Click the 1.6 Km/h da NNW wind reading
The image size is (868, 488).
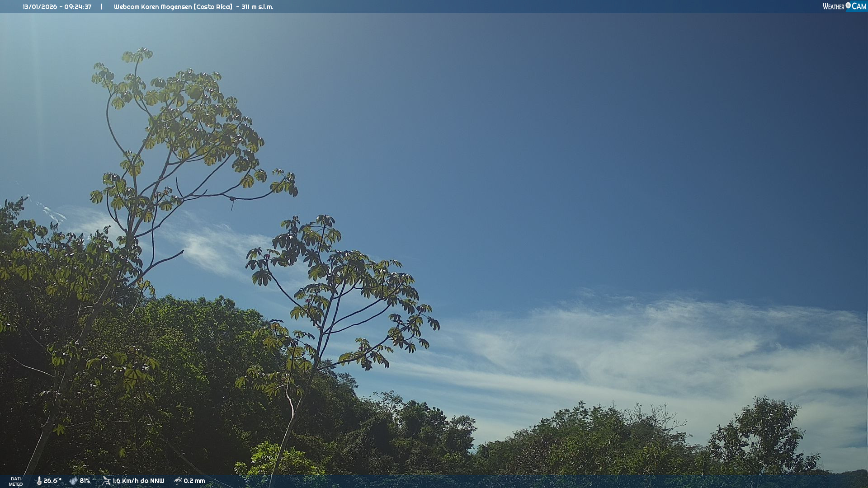(138, 481)
